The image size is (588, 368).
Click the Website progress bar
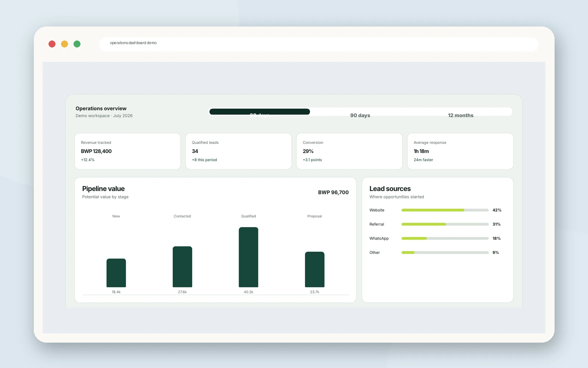click(445, 210)
